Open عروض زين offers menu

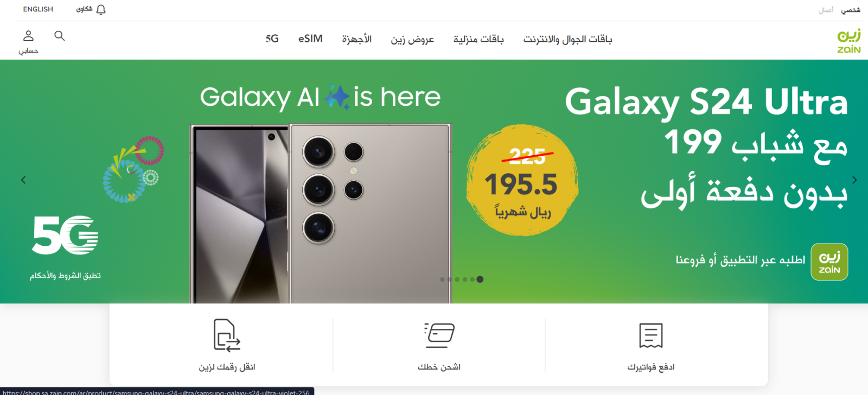tap(412, 39)
